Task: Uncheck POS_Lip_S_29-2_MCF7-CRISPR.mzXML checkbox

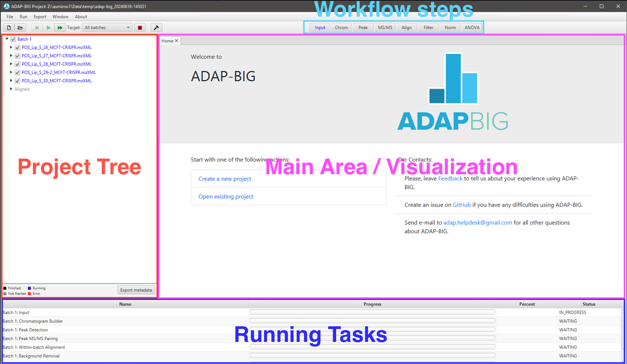Action: 17,72
